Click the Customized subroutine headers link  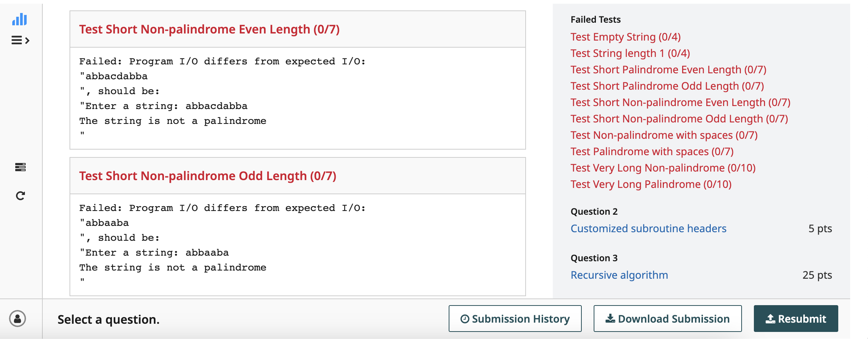(648, 228)
